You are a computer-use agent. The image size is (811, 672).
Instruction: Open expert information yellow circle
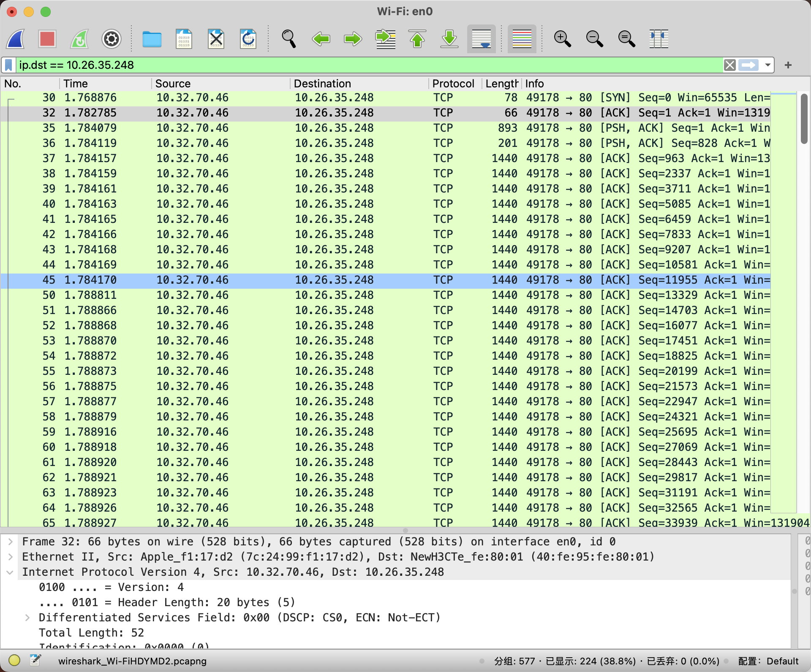coord(14,660)
